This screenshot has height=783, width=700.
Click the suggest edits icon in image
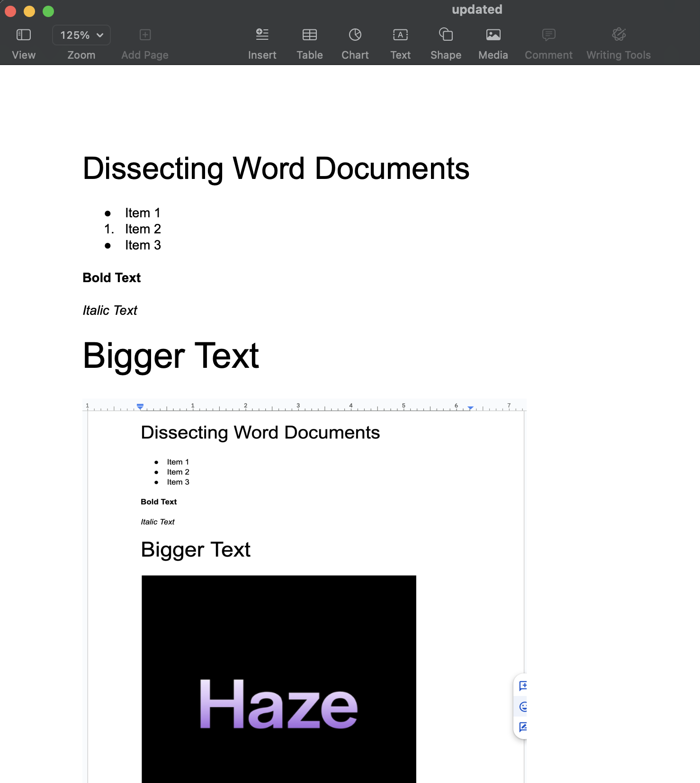523,727
